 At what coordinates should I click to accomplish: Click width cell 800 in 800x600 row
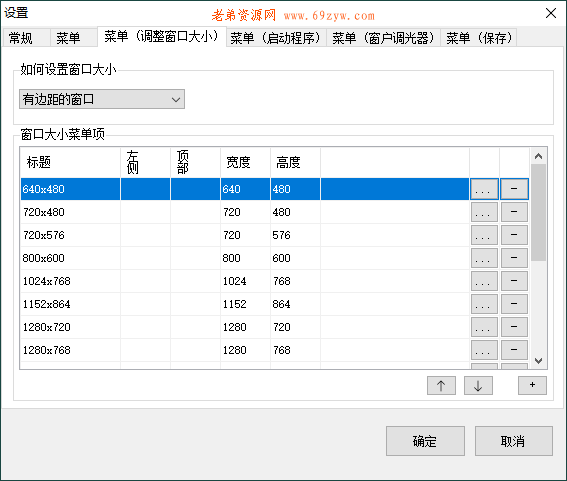pyautogui.click(x=245, y=258)
